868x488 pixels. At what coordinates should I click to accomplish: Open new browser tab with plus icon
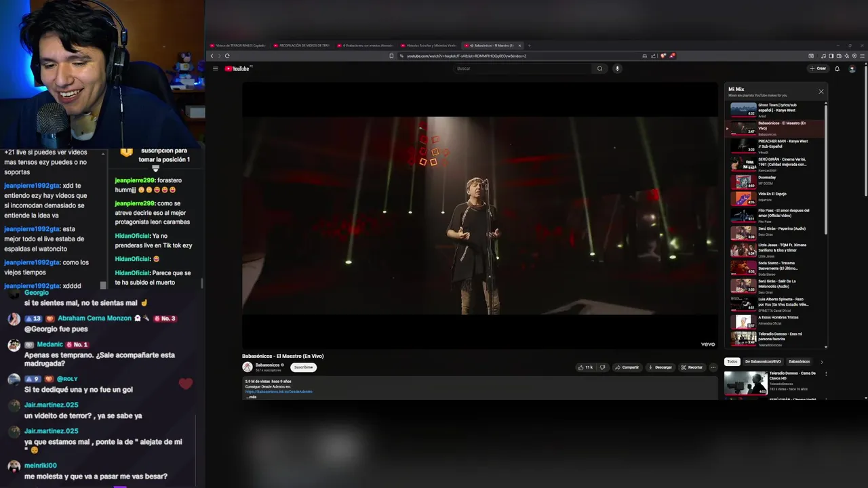click(529, 45)
